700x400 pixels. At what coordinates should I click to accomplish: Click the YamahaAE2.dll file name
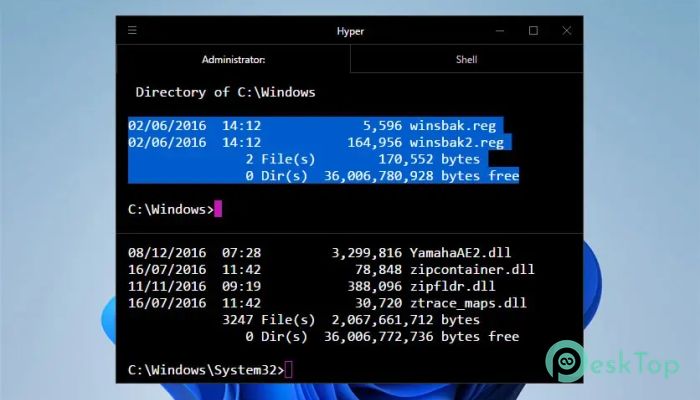460,253
